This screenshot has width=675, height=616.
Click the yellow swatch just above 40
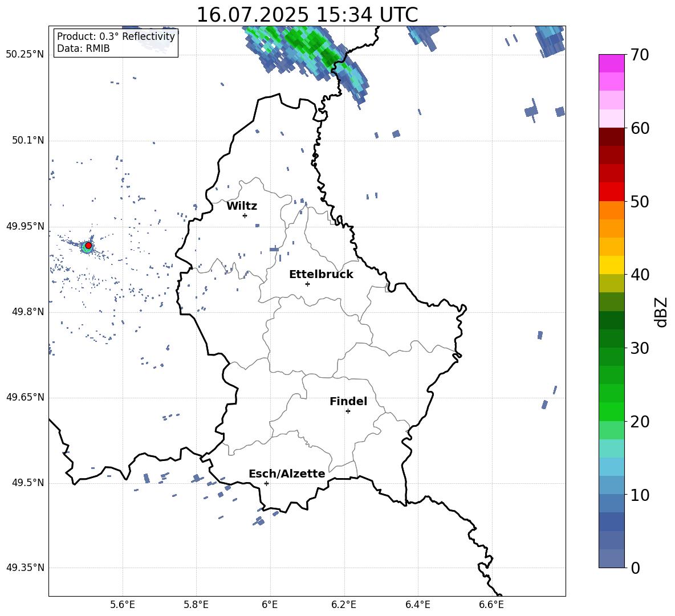(612, 265)
